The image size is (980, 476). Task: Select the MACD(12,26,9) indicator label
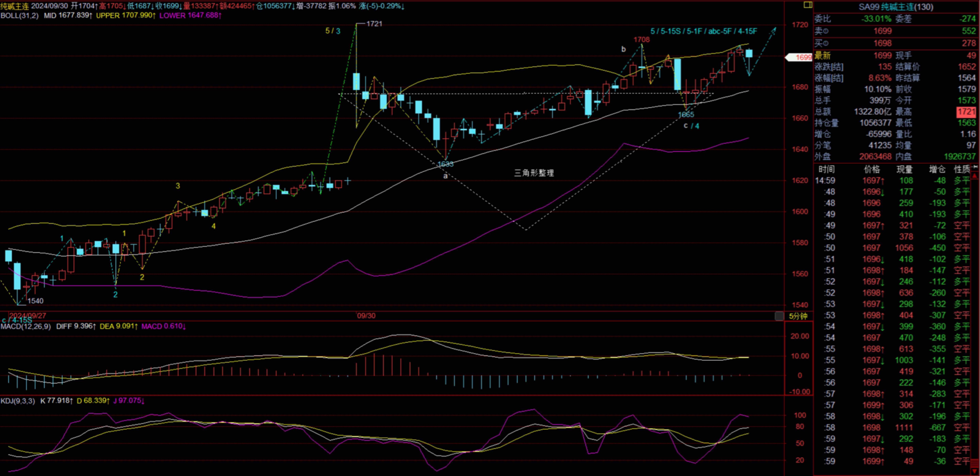point(25,326)
